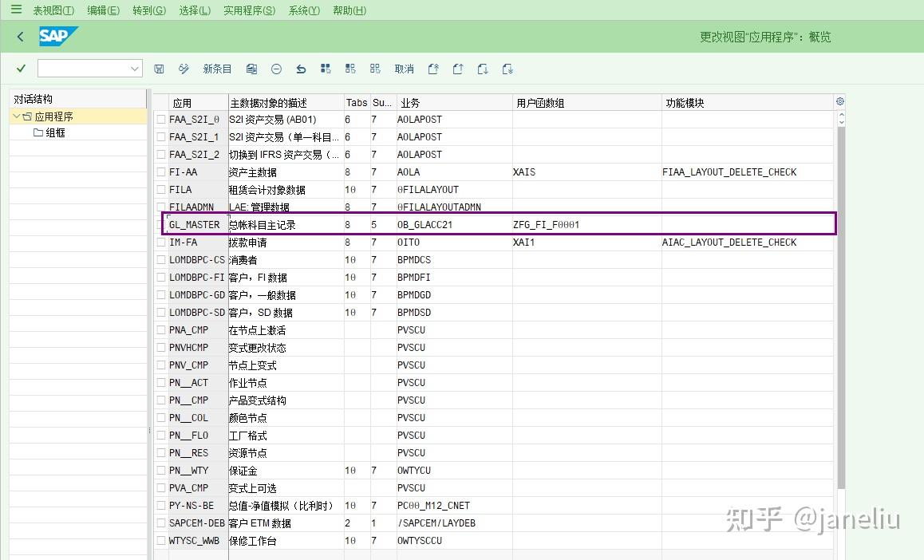Viewport: 924px width, 560px height.
Task: Check the GL_MASTER row checkbox
Action: point(160,224)
